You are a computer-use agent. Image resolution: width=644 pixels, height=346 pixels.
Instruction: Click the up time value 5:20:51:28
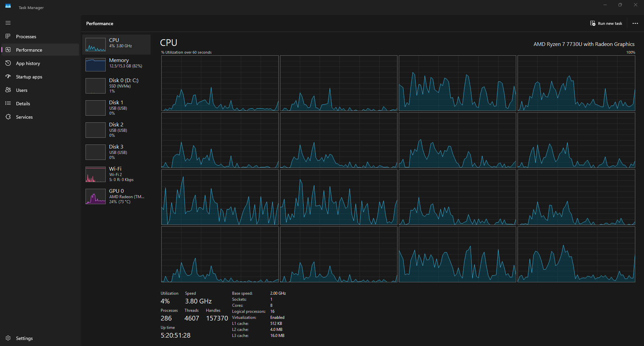(x=175, y=335)
